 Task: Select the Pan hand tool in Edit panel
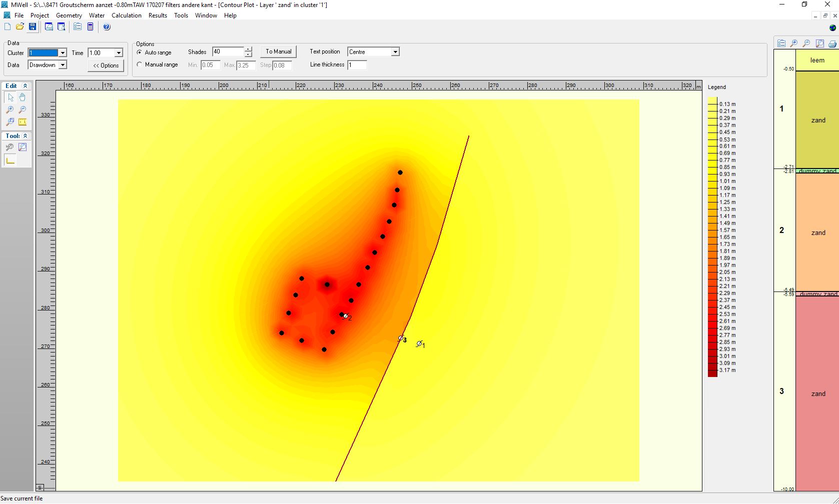pyautogui.click(x=23, y=97)
